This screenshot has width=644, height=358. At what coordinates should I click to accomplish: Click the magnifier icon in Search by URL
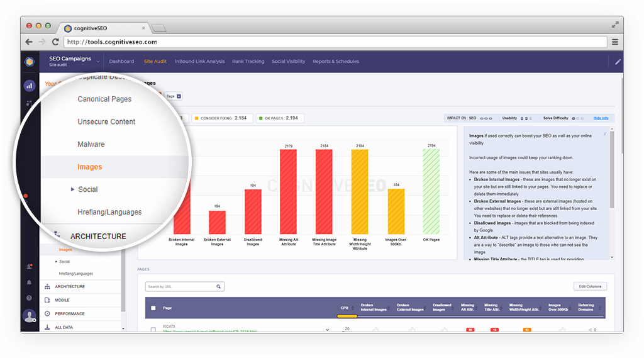click(218, 286)
